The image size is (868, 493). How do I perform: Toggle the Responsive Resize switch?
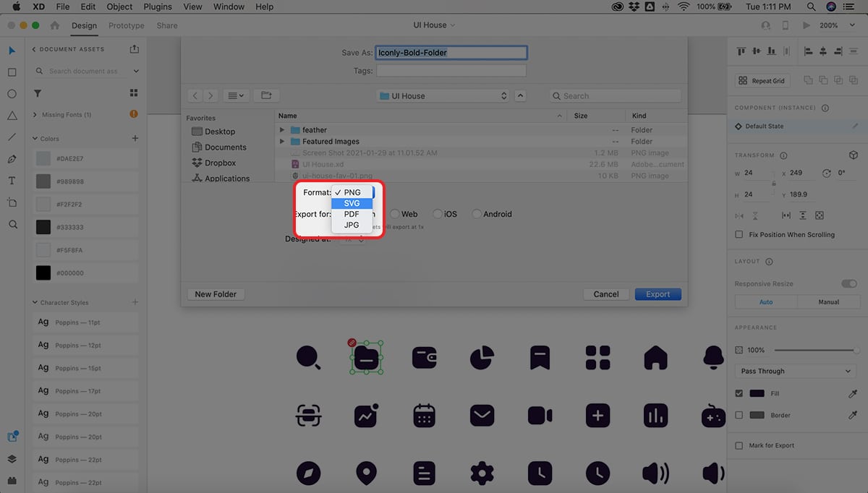click(848, 284)
